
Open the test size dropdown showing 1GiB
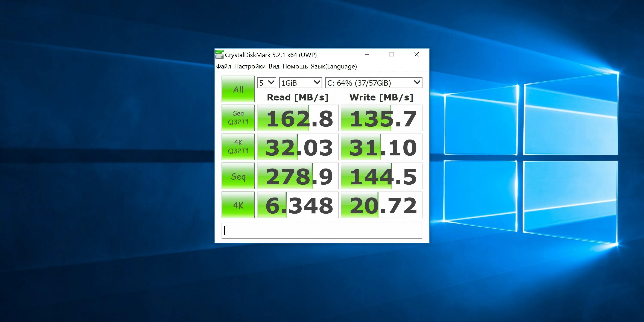click(x=300, y=82)
